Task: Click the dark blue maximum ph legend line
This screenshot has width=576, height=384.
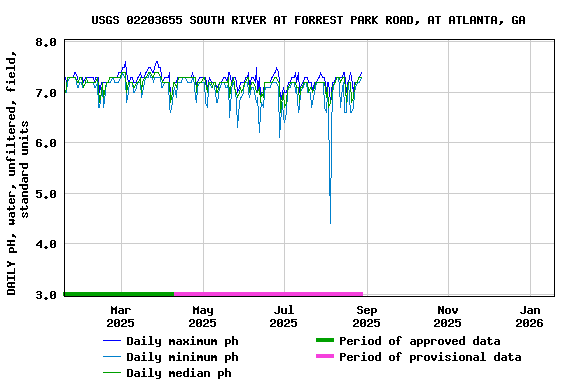Action: 112,341
